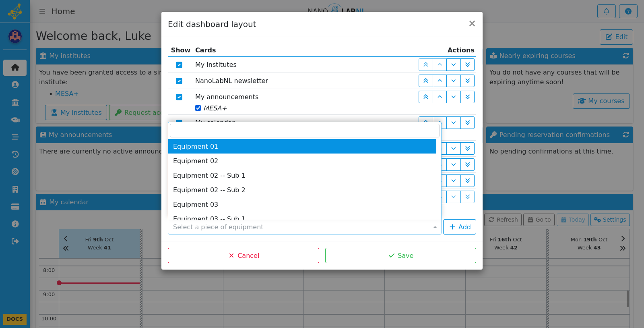Pick Equipment 02 -- Sub 1

point(302,175)
